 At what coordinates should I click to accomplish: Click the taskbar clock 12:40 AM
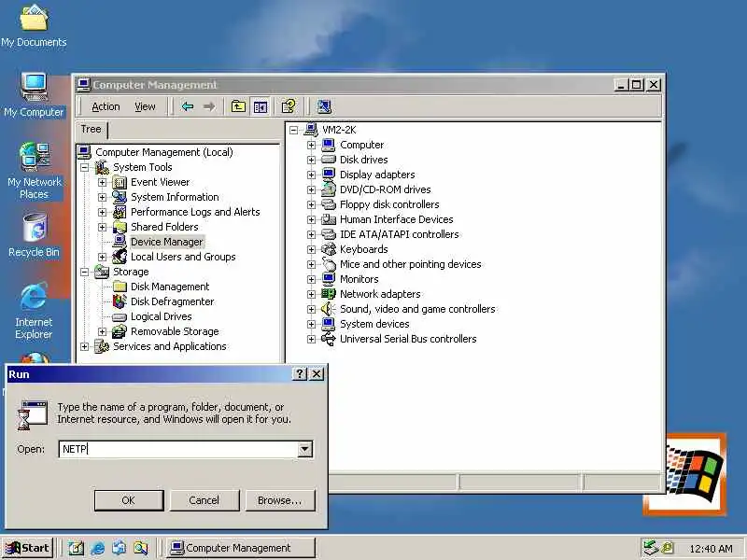711,549
